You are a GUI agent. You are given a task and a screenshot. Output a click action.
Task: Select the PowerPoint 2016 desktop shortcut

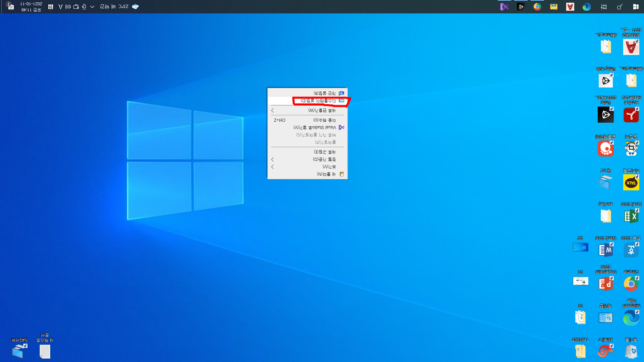pos(606,278)
